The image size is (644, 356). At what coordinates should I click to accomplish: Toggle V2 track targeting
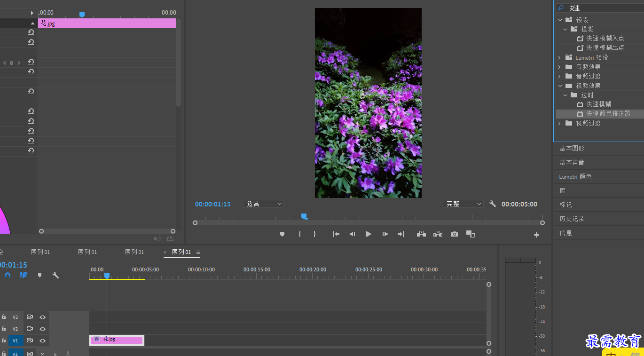[x=15, y=329]
